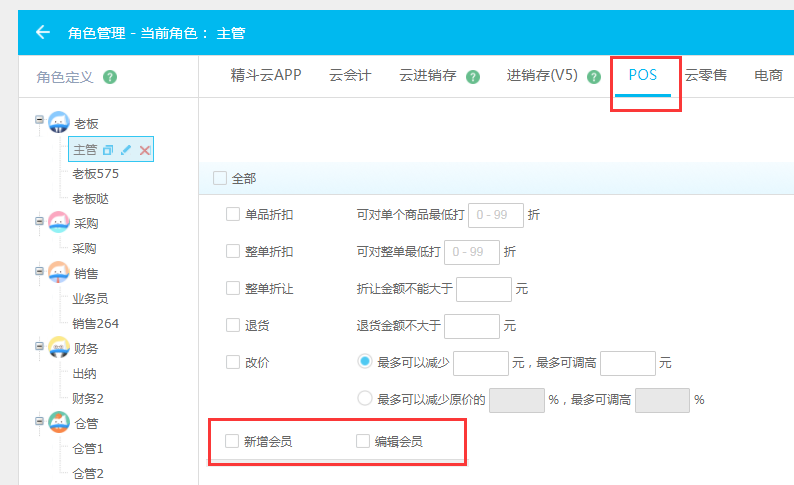Collapse the 老板 tree group

click(40, 119)
